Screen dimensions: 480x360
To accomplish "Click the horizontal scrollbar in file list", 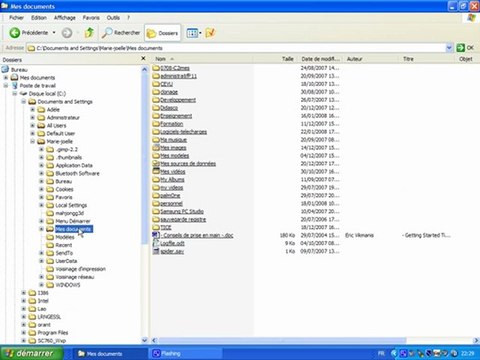I will (282, 340).
